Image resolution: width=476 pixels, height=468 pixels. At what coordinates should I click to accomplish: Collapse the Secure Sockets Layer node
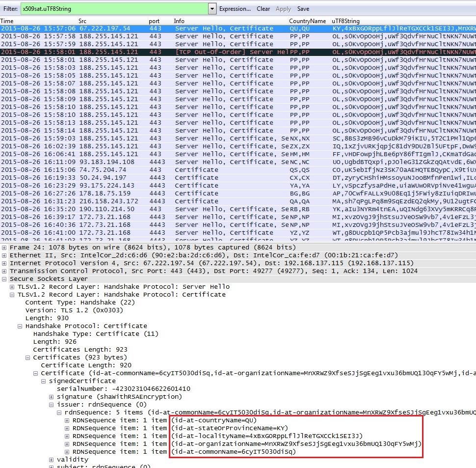pos(4,279)
